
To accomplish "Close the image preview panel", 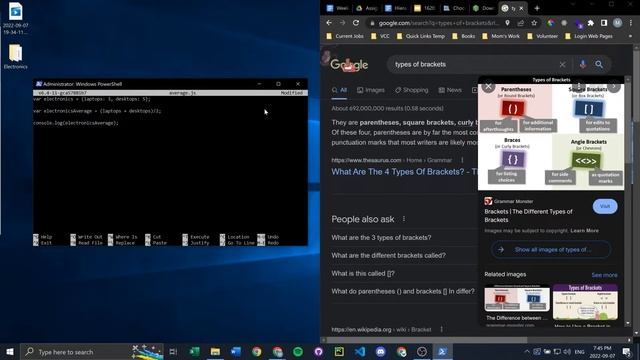I will tap(488, 86).
